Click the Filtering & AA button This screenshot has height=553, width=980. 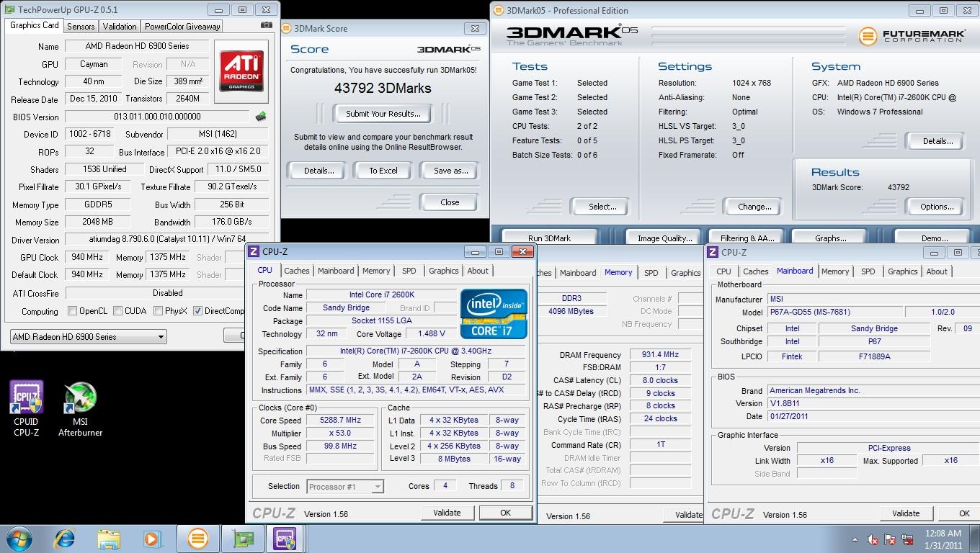click(747, 238)
